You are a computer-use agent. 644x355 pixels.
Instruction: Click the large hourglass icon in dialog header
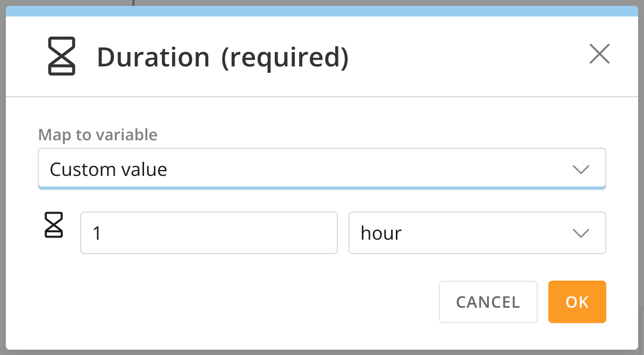[x=62, y=56]
